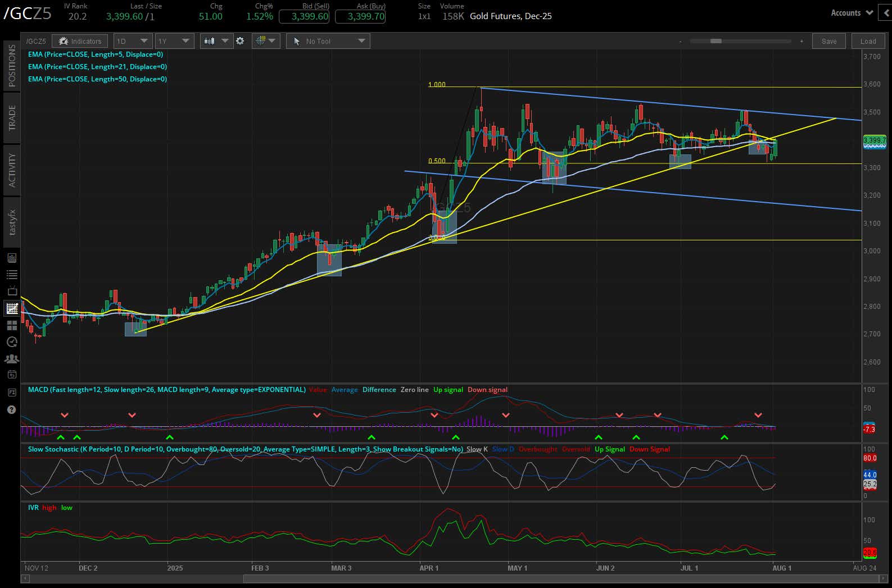Select EMA Length=50 study label

click(x=97, y=79)
